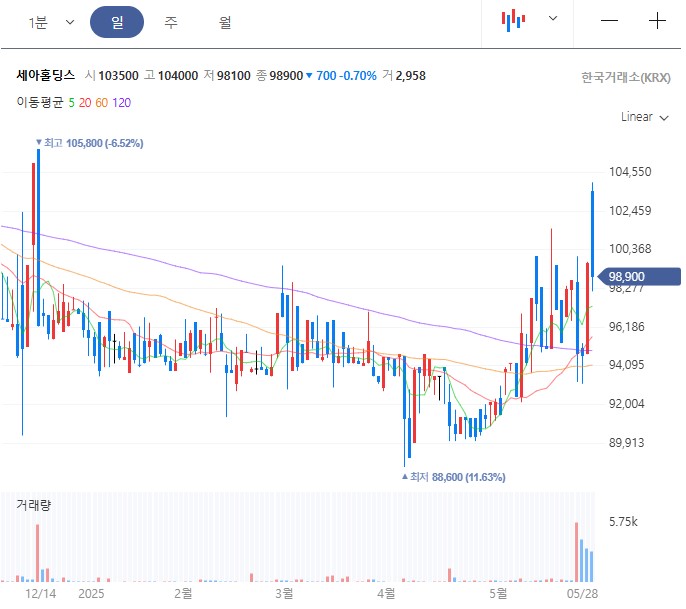Viewport: 686px width, 609px height.
Task: Click the 최저 88,600 low marker triangle
Action: pos(405,478)
